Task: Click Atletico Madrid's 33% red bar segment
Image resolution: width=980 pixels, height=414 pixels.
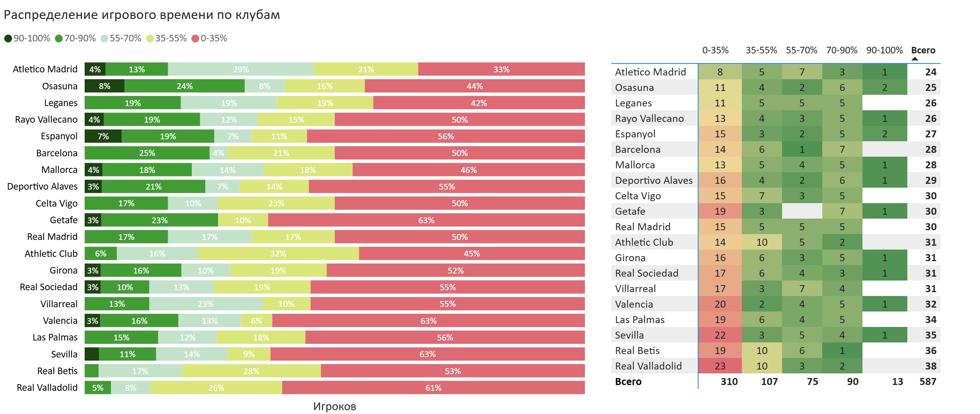Action: coord(501,69)
